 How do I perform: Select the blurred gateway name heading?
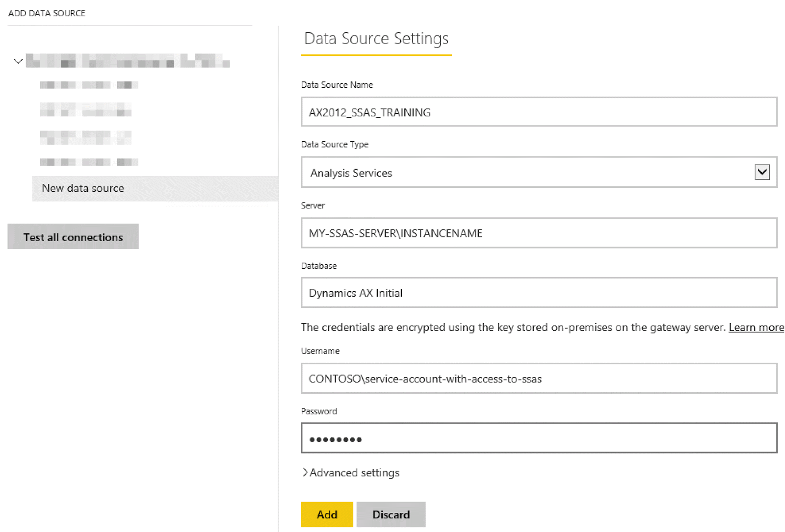(x=128, y=61)
